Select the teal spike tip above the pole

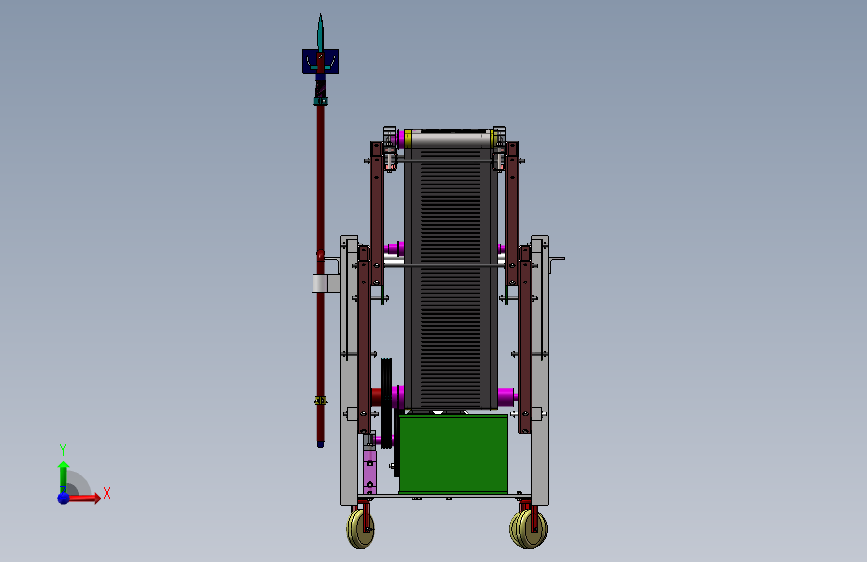pyautogui.click(x=320, y=33)
